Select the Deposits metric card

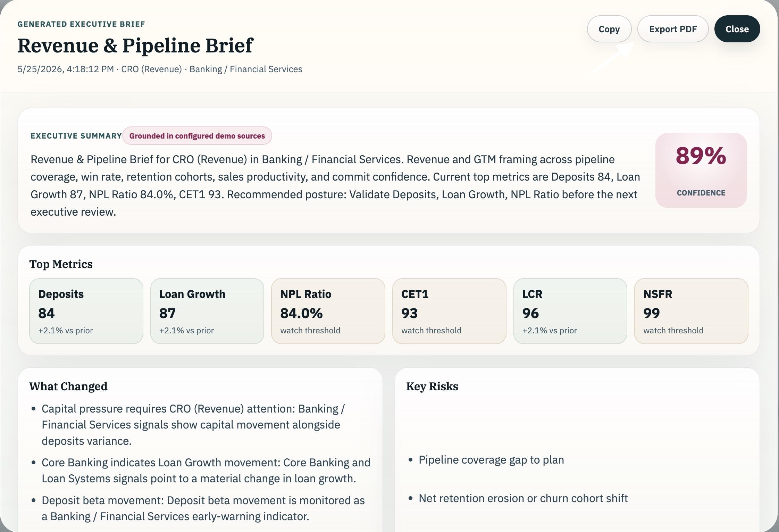[86, 311]
